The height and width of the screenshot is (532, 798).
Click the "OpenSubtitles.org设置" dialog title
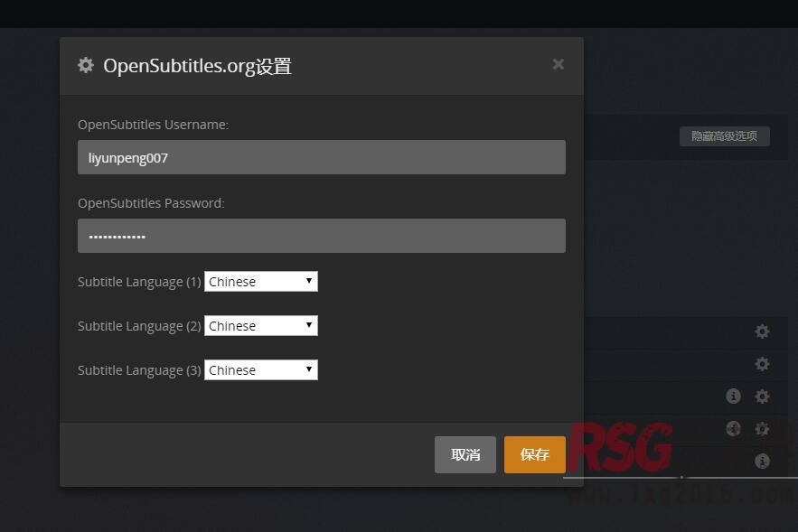point(197,66)
